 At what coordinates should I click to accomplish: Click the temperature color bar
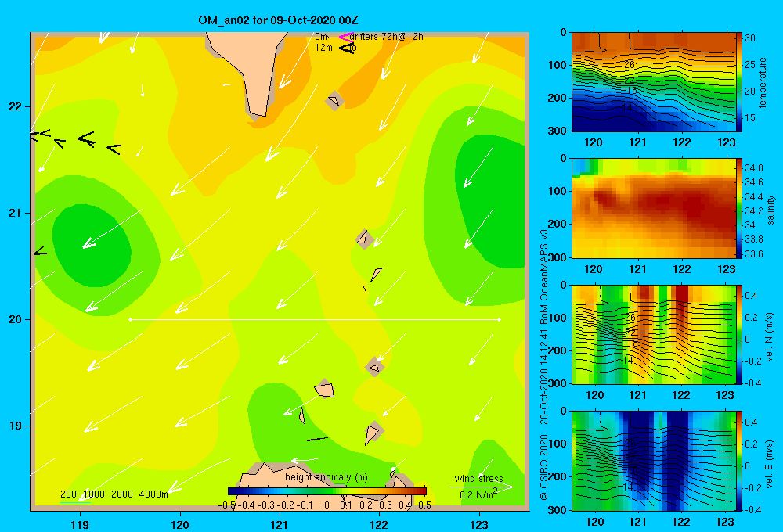pos(738,82)
